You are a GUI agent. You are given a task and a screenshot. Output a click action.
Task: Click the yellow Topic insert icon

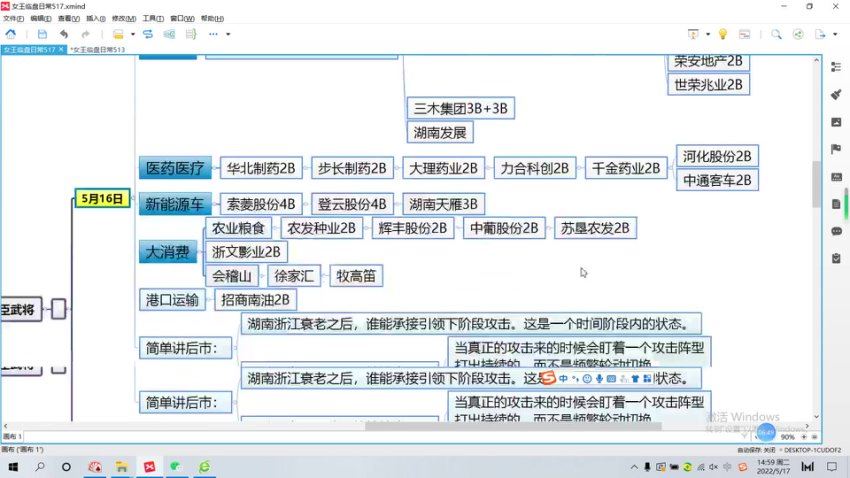click(x=118, y=34)
